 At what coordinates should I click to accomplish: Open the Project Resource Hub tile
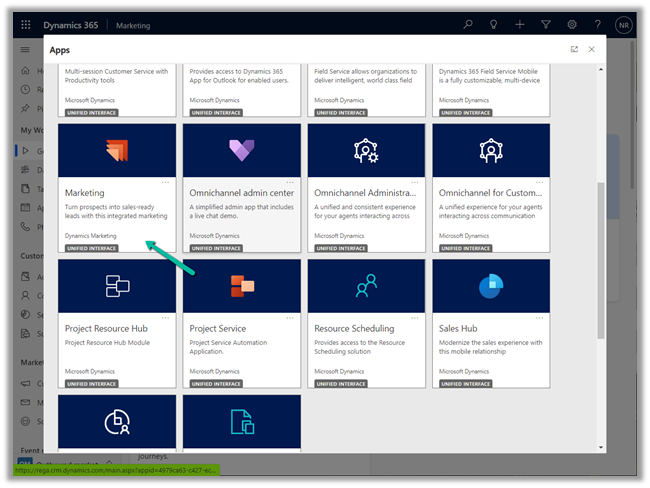117,323
